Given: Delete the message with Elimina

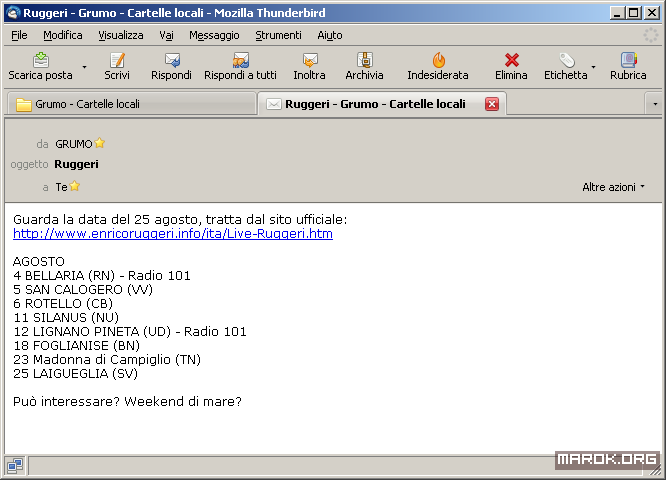Looking at the screenshot, I should pyautogui.click(x=511, y=60).
